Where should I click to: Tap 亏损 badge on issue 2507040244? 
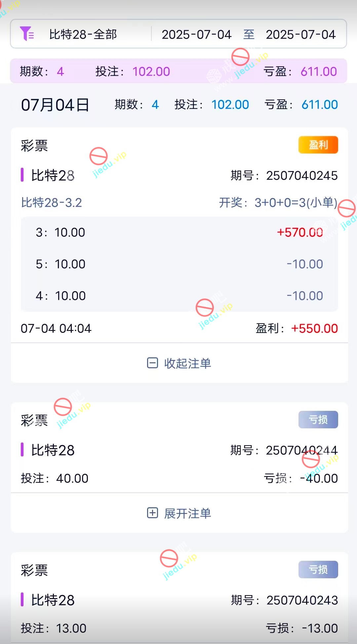[x=318, y=419]
